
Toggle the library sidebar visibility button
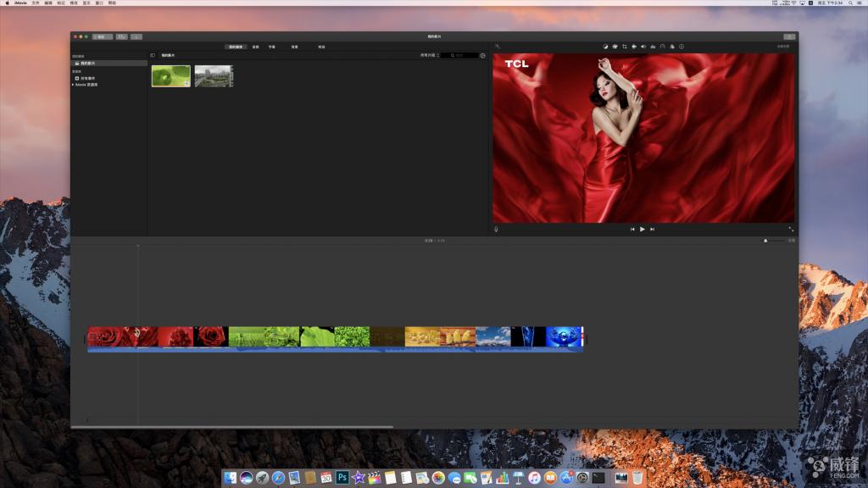(x=153, y=55)
